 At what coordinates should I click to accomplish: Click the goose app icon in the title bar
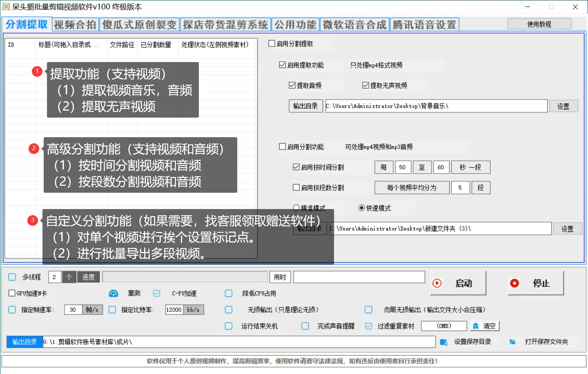6,7
